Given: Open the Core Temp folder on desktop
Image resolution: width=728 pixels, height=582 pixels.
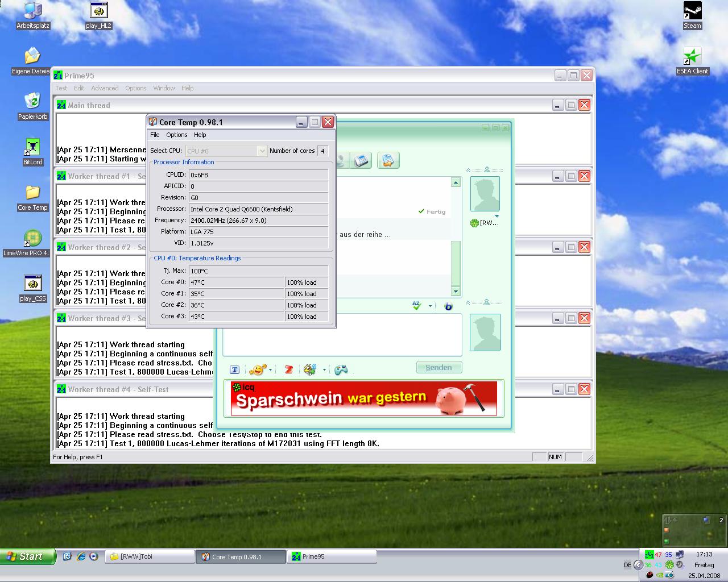Looking at the screenshot, I should (x=32, y=197).
